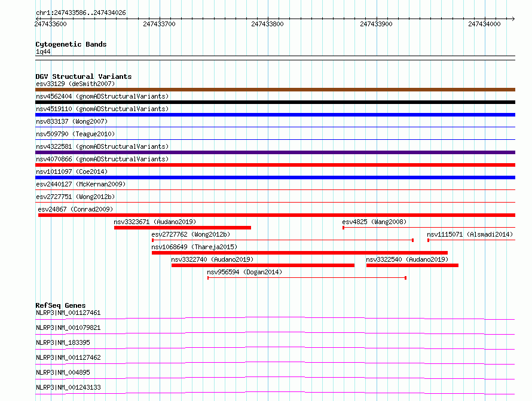Select the nsv1068649 (Thareja2015) red bar
This screenshot has height=401, width=532.
coord(299,253)
